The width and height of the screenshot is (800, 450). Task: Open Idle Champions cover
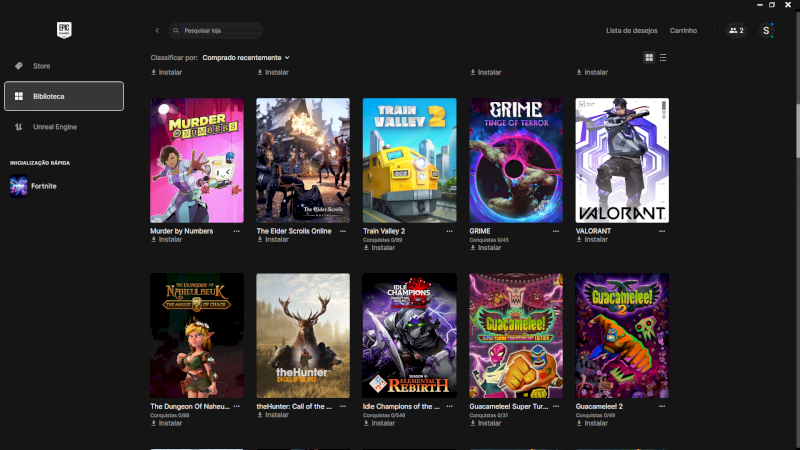pyautogui.click(x=410, y=336)
